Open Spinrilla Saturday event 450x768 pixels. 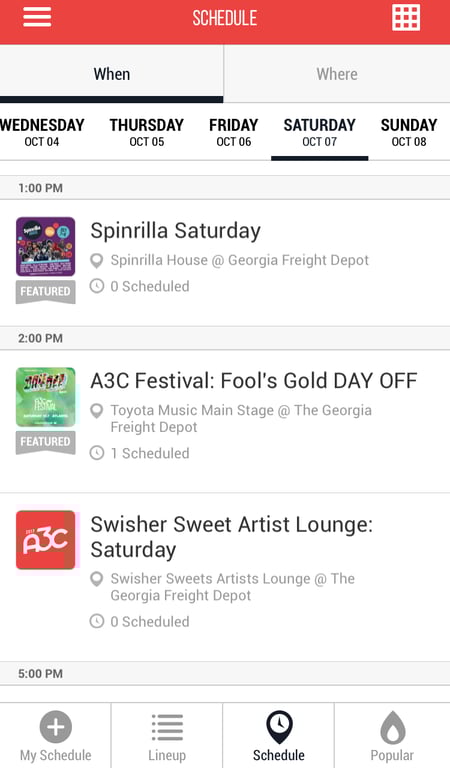coord(225,263)
